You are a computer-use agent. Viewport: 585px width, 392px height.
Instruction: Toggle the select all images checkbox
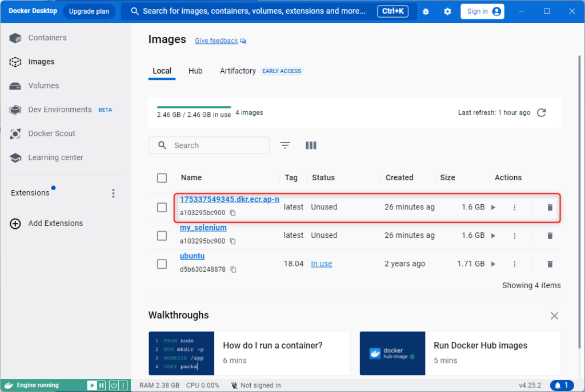(162, 178)
